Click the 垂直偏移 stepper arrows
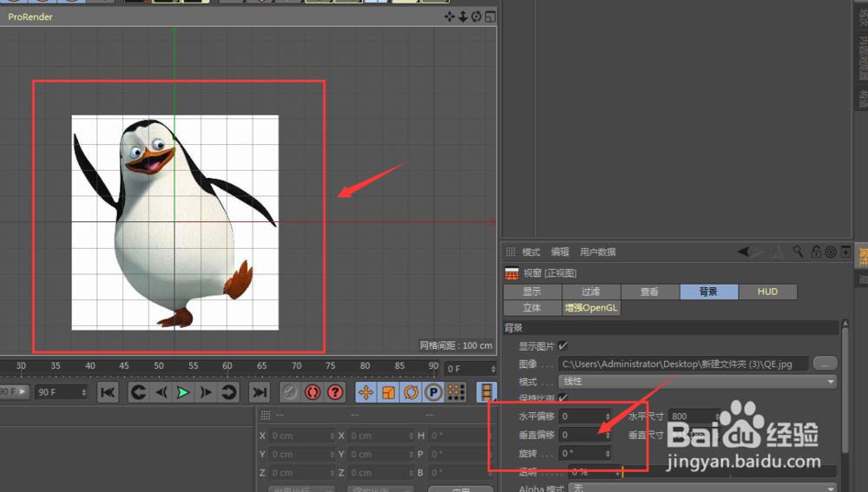Image resolution: width=868 pixels, height=492 pixels. 608,435
